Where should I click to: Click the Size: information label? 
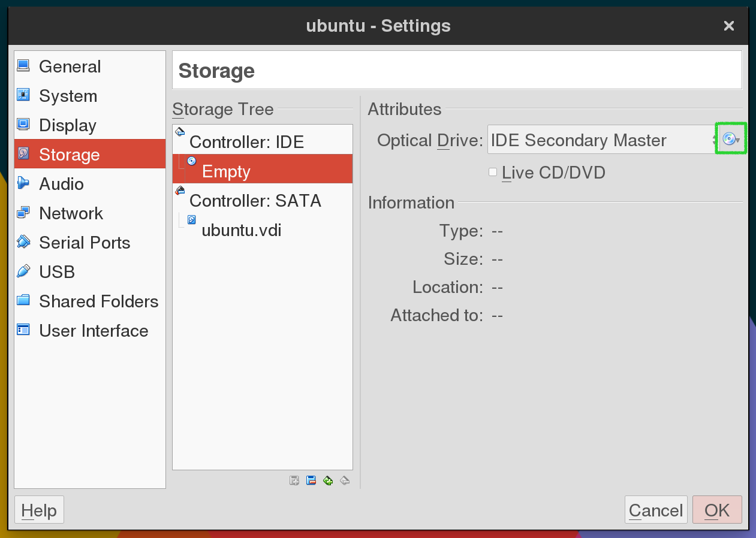pyautogui.click(x=463, y=259)
